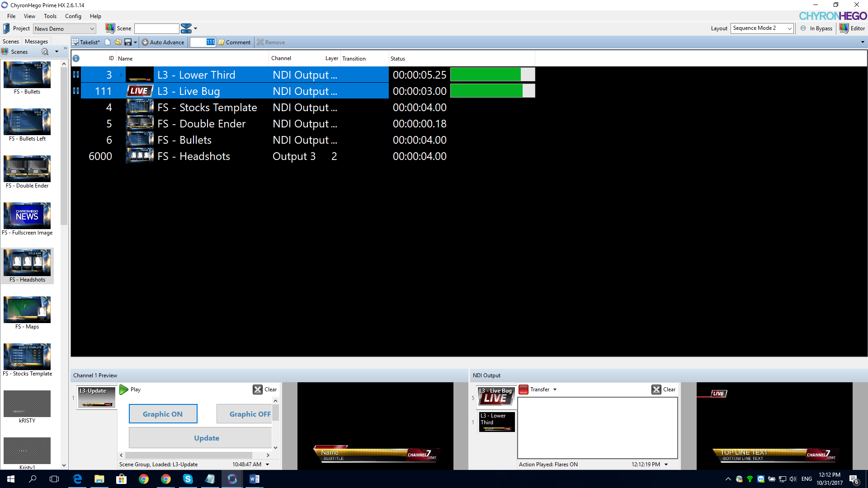Expand the Scenes panel dropdown arrow

pyautogui.click(x=57, y=52)
